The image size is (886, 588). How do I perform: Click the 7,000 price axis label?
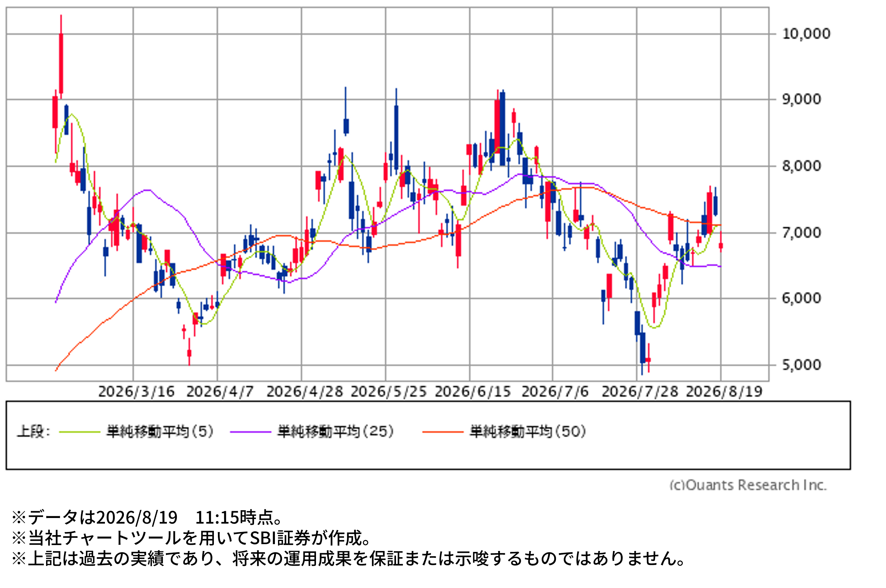tap(802, 233)
